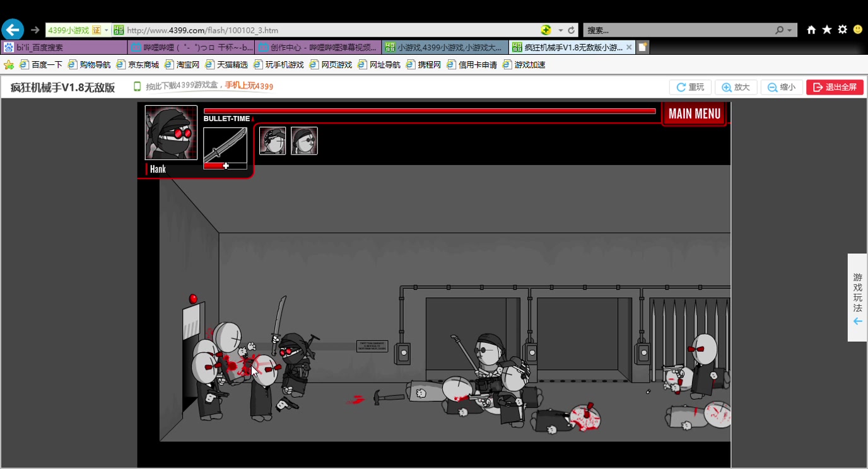Viewport: 868px width, 469px height.
Task: Switch to the 小游戏,4399小游戏 tab
Action: click(445, 47)
